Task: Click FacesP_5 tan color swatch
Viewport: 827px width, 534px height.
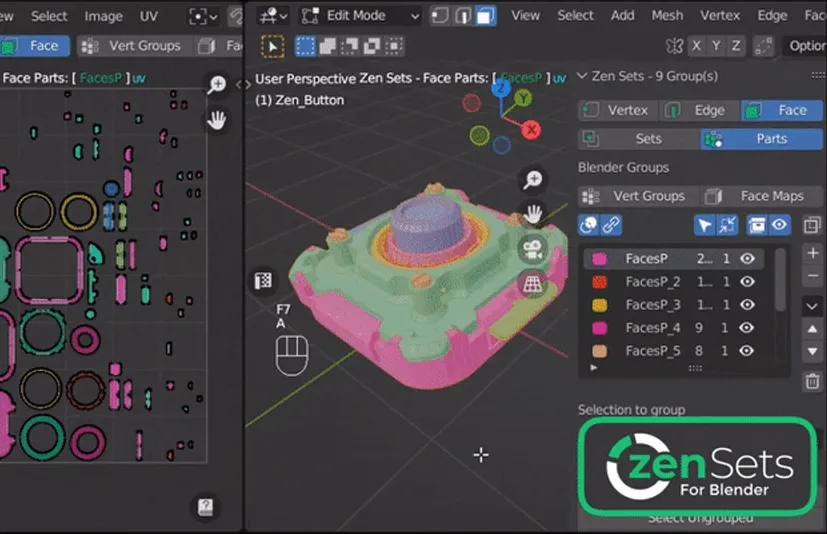Action: coord(600,351)
